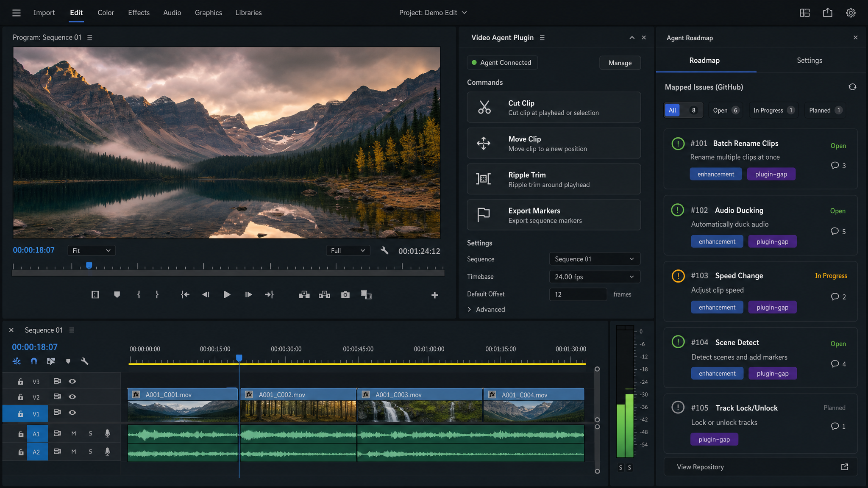The height and width of the screenshot is (488, 868).
Task: Click the program monitor wrench settings icon
Action: coord(384,250)
